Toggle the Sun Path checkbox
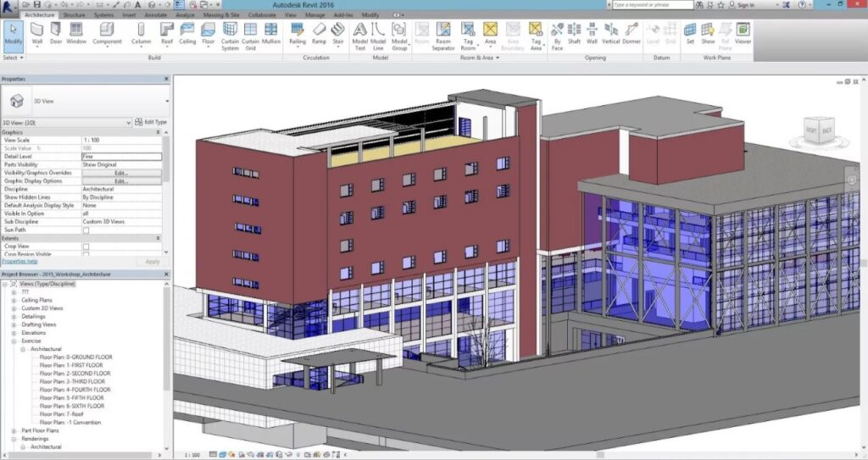This screenshot has width=868, height=460. (86, 230)
